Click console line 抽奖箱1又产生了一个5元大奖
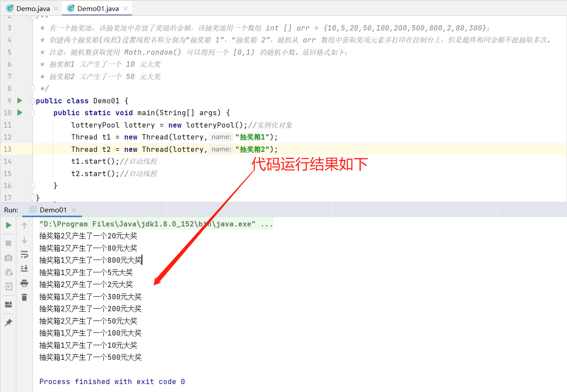 pos(86,272)
